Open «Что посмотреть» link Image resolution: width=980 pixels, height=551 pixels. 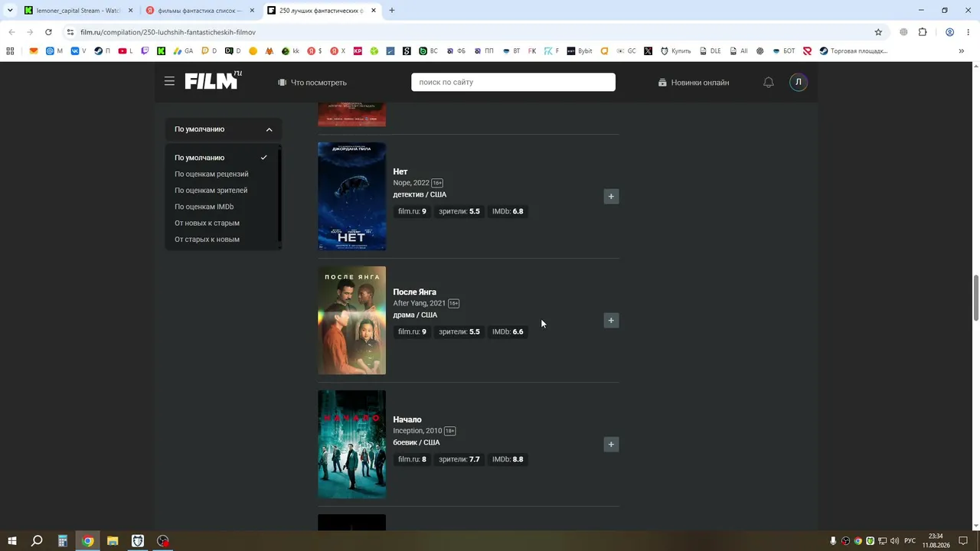tap(312, 83)
